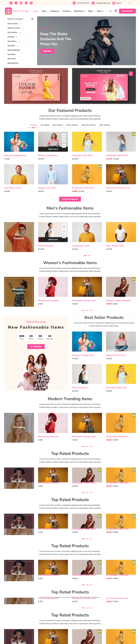Click the LinkedIn social icon in top bar
Image resolution: width=140 pixels, height=644 pixels.
pyautogui.click(x=26, y=3)
